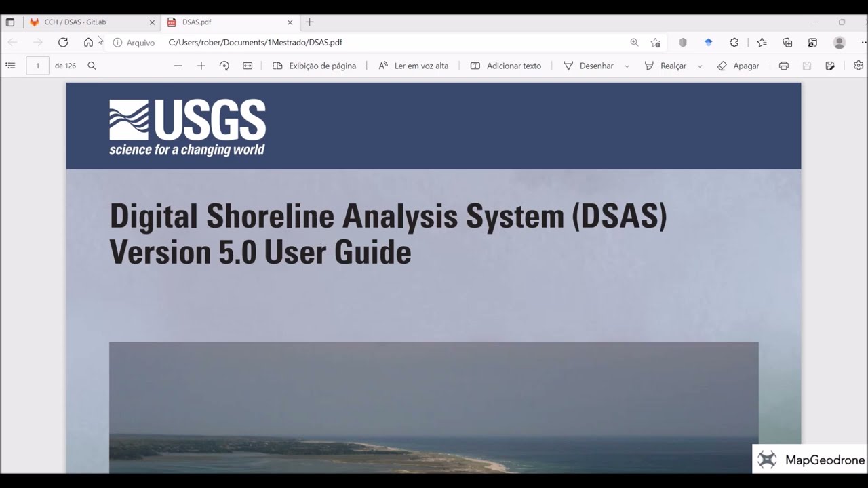Open browser collections
The image size is (868, 488).
tap(787, 42)
